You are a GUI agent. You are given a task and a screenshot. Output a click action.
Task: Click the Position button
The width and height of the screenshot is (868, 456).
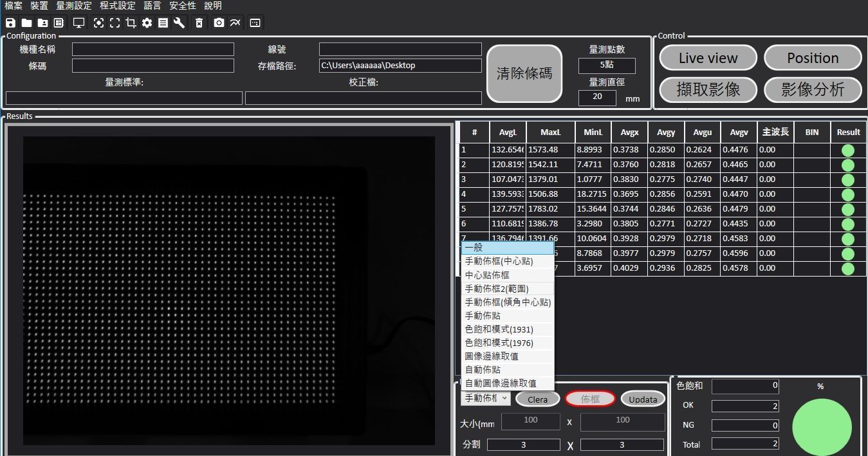(x=813, y=58)
